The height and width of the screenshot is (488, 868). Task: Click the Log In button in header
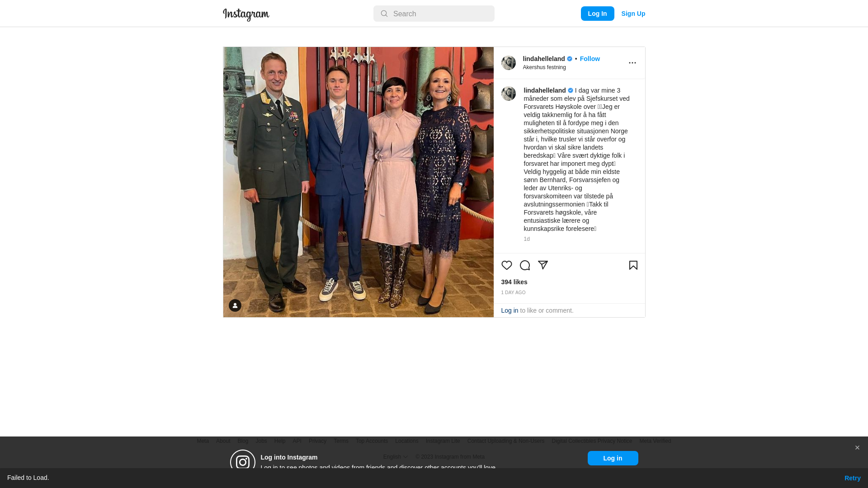click(597, 14)
